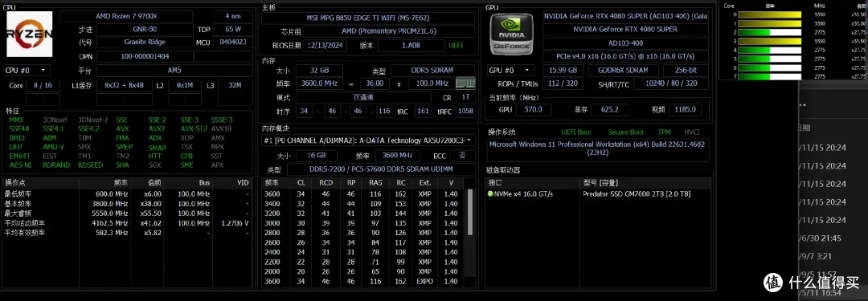Click the TPM indicator label

pyautogui.click(x=664, y=132)
